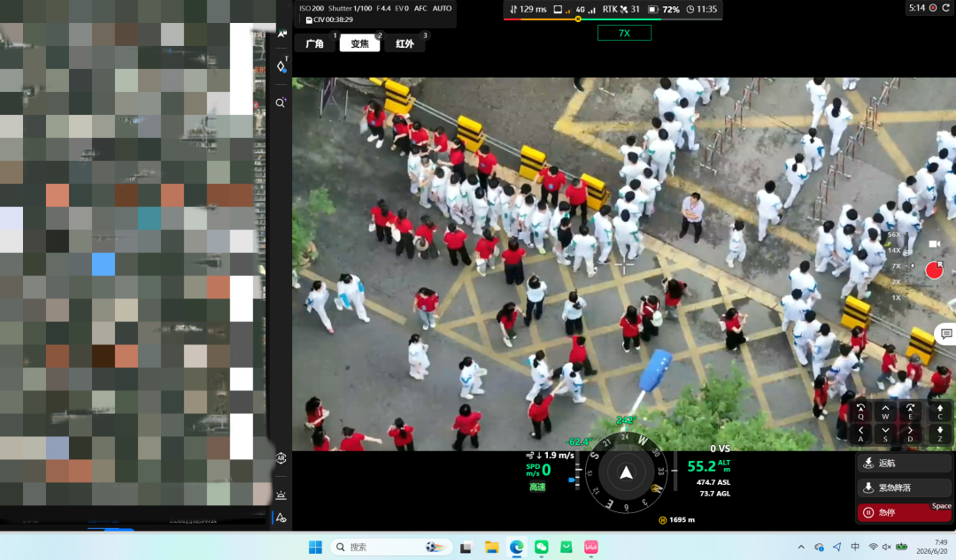Click the top map-orientation lock icon in sidebar
The height and width of the screenshot is (560, 956).
pyautogui.click(x=281, y=34)
